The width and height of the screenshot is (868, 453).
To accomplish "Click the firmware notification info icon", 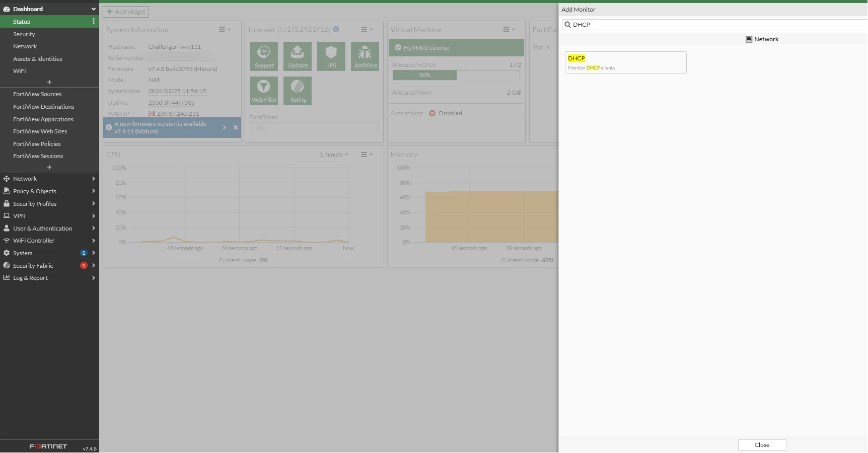I will pos(109,127).
